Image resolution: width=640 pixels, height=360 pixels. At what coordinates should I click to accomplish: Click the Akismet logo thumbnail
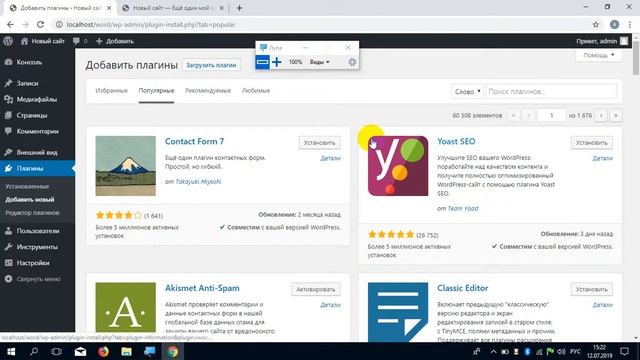[125, 307]
